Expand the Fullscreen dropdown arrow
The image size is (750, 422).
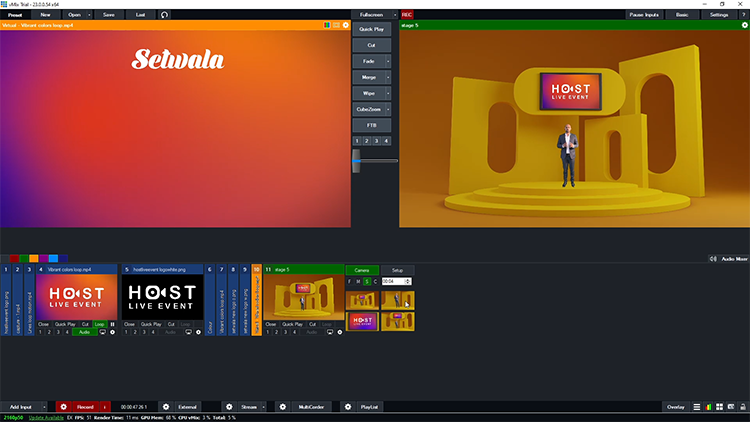pyautogui.click(x=394, y=15)
